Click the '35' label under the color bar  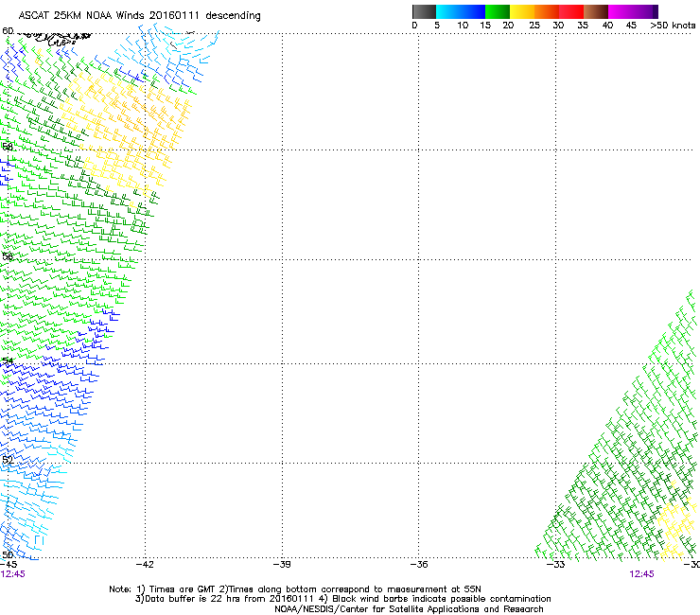[583, 26]
